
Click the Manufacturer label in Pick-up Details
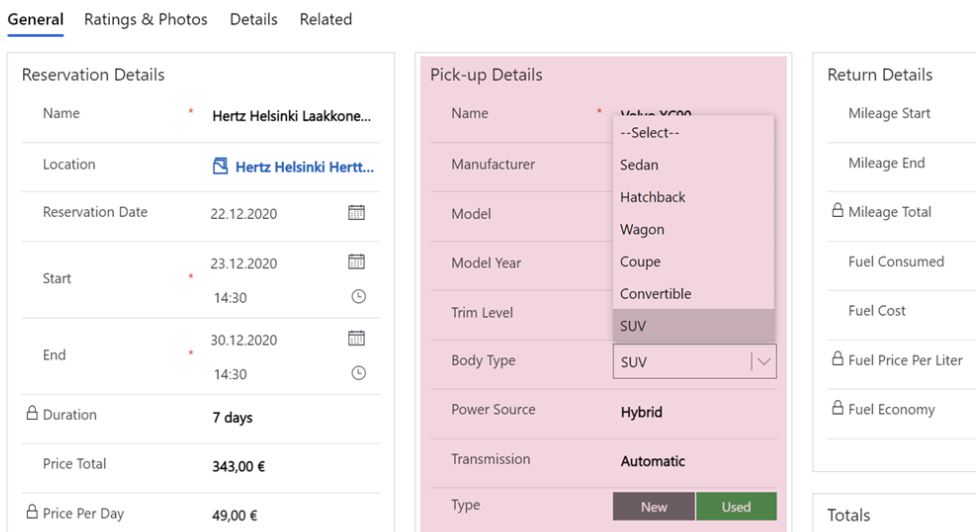493,164
